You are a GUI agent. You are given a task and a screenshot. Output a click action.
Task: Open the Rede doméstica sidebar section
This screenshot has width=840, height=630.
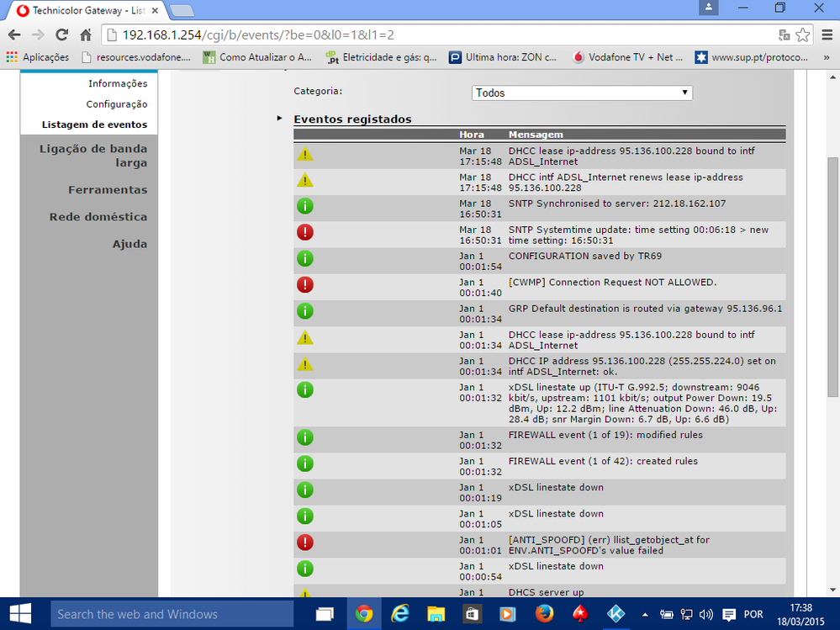coord(98,217)
